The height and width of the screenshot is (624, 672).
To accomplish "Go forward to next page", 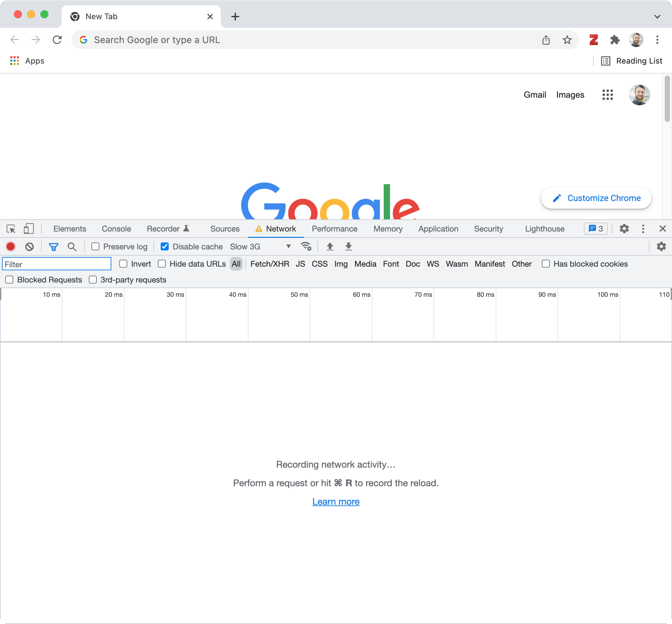I will coord(35,40).
